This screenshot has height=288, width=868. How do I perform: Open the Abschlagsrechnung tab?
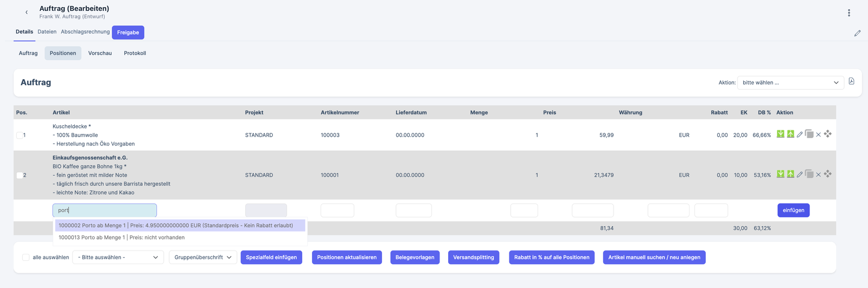pyautogui.click(x=85, y=32)
